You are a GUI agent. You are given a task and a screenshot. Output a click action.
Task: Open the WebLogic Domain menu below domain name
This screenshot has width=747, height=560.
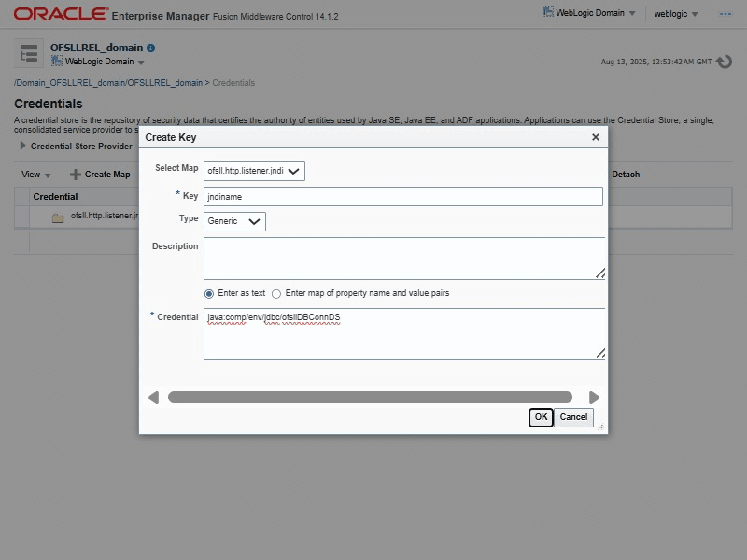point(105,62)
